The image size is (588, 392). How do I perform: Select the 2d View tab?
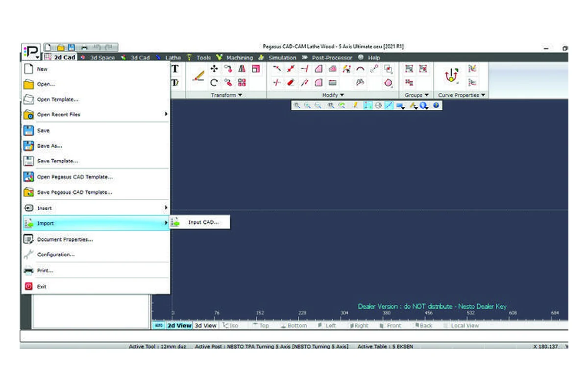pos(179,325)
